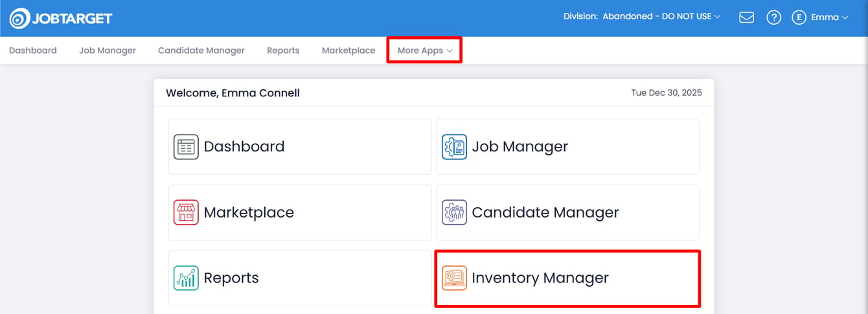This screenshot has width=868, height=314.
Task: Click the Job Manager tile icon
Action: coord(454,147)
